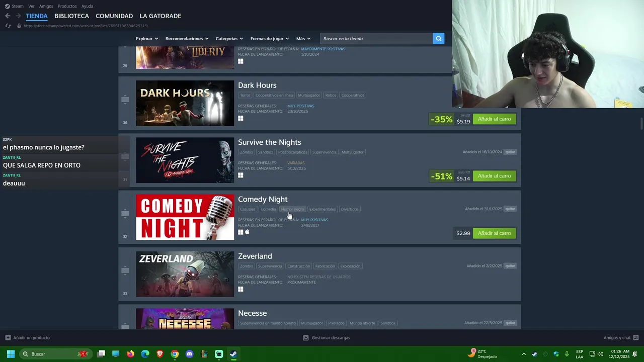Open the Productos menu
Viewport: 644px width, 362px height.
tap(67, 7)
